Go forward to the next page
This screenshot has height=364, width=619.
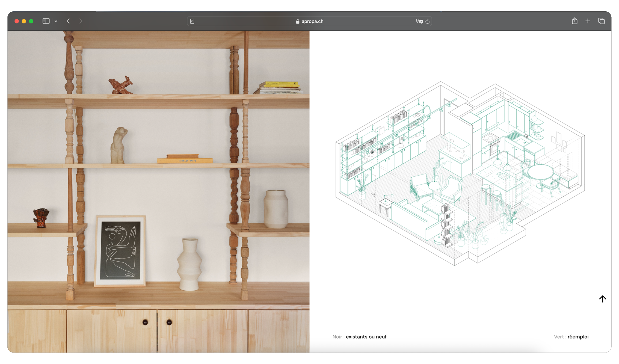(x=81, y=21)
